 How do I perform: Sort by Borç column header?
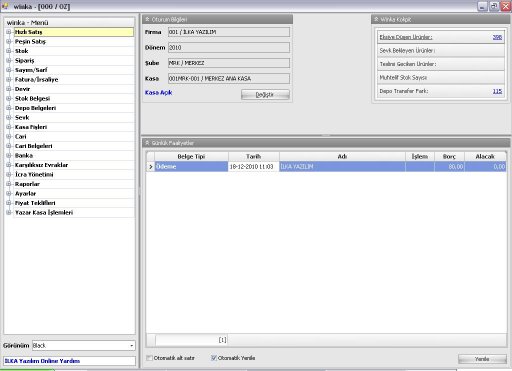click(x=449, y=157)
